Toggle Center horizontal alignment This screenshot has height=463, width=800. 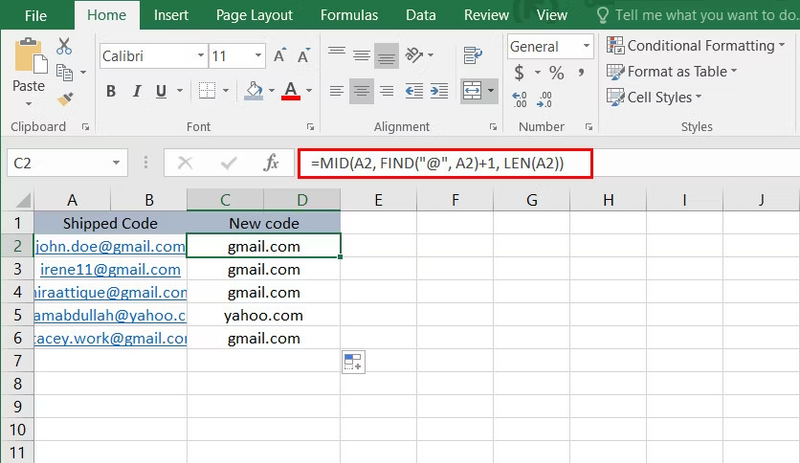361,91
